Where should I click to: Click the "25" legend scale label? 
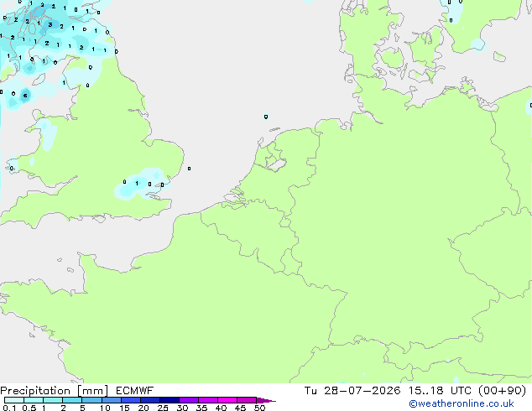[x=163, y=408]
